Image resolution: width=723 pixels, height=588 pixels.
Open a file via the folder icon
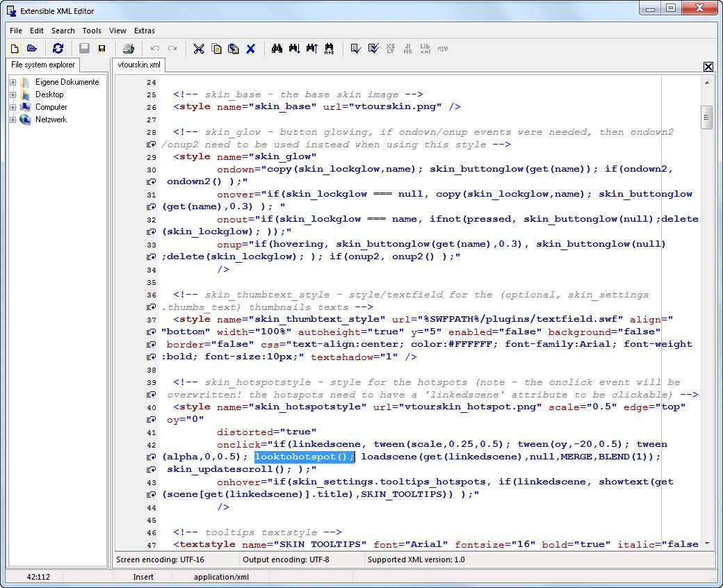click(x=32, y=49)
